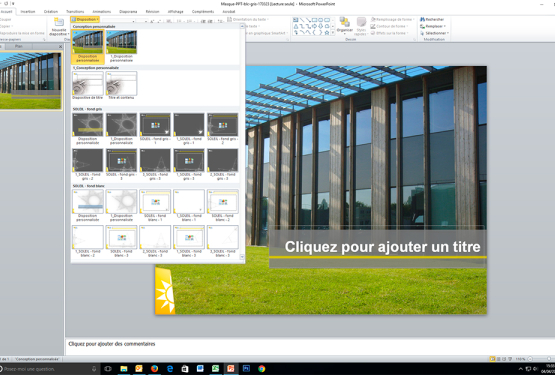Click the comments notes field
555x375 pixels.
(310, 346)
